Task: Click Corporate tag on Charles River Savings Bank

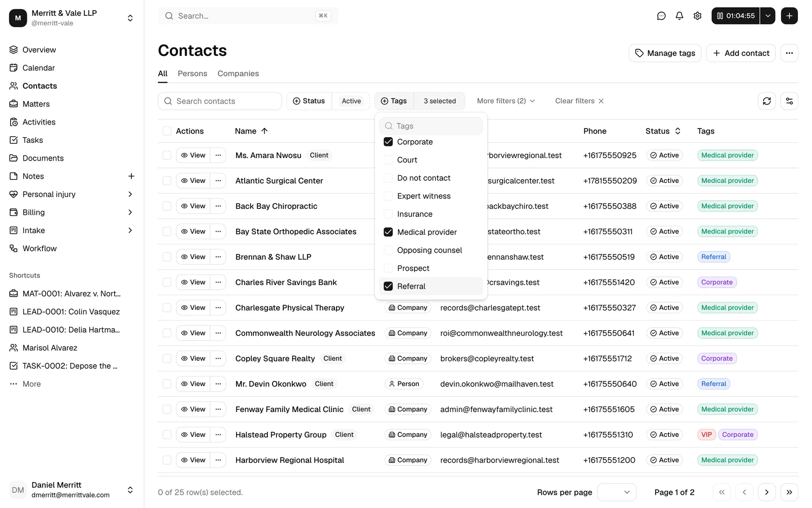Action: [717, 282]
